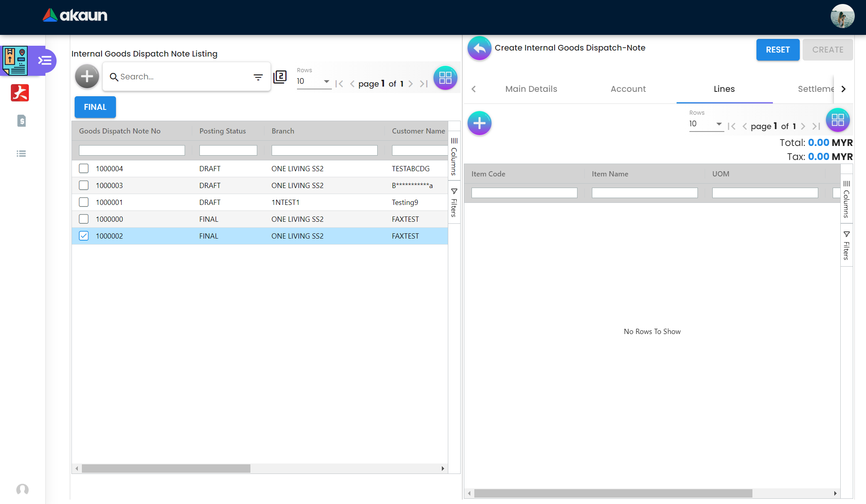Check the box for note 1000004
This screenshot has width=866, height=504.
[x=83, y=168]
